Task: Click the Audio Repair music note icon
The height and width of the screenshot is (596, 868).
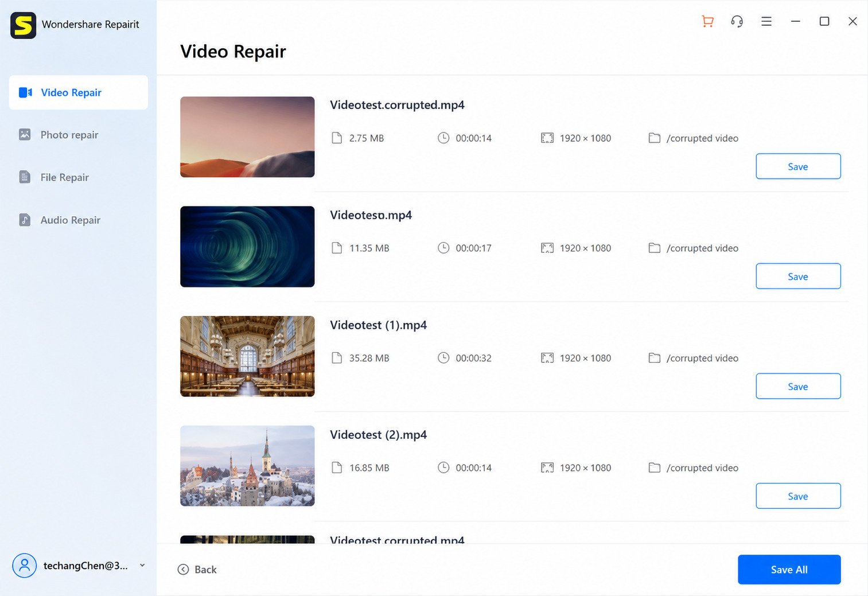Action: [25, 220]
